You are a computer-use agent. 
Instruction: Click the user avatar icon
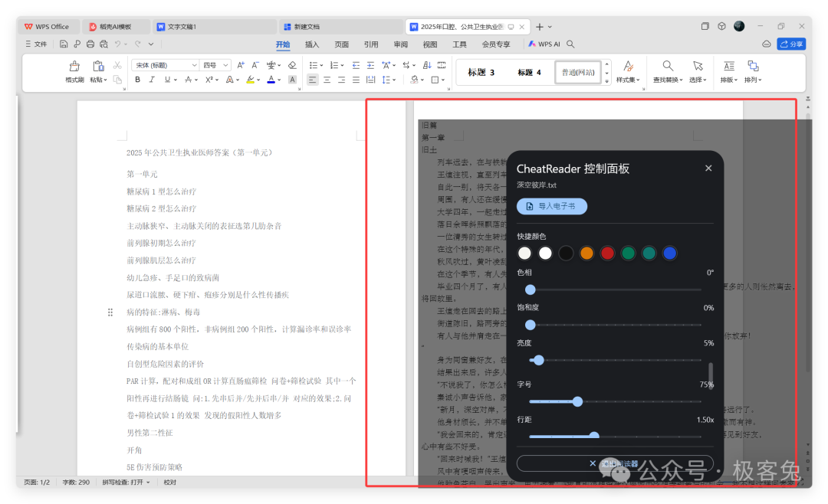[x=739, y=26]
